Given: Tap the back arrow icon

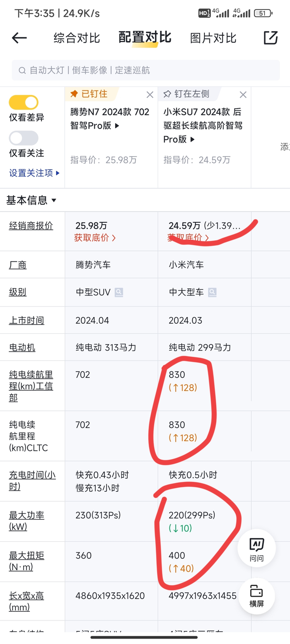Looking at the screenshot, I should [19, 38].
